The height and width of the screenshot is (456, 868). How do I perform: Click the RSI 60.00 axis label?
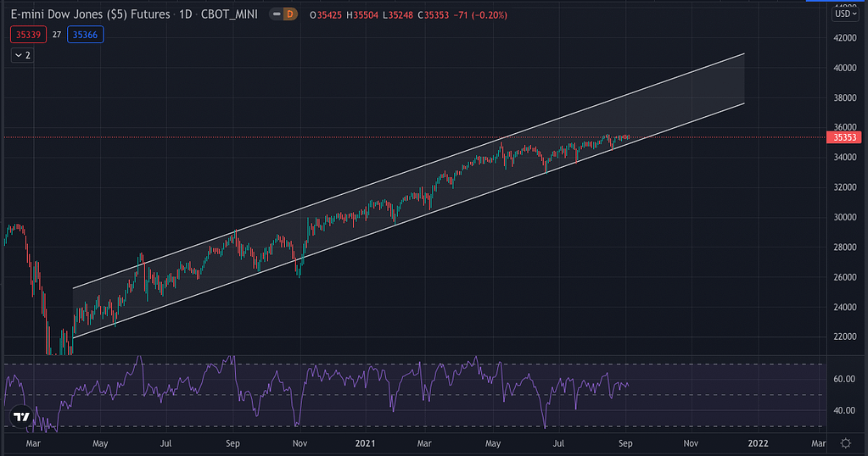[844, 379]
